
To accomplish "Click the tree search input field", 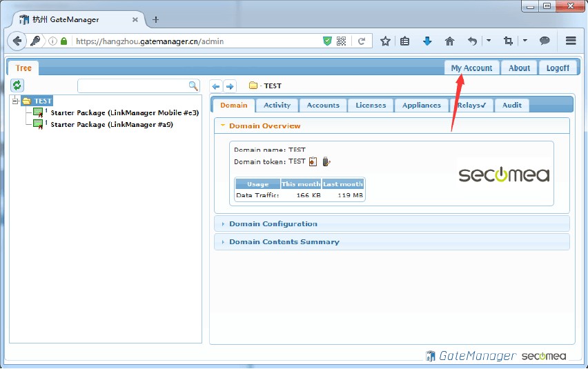I will (x=133, y=86).
